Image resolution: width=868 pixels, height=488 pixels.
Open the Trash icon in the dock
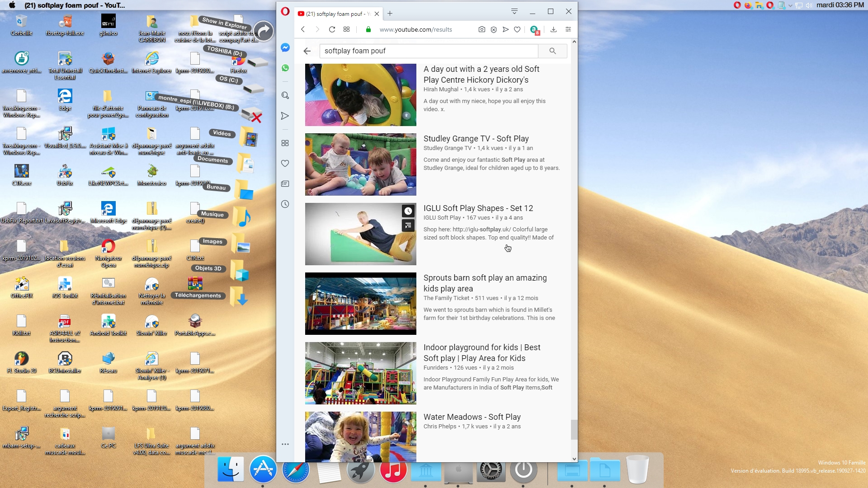637,470
